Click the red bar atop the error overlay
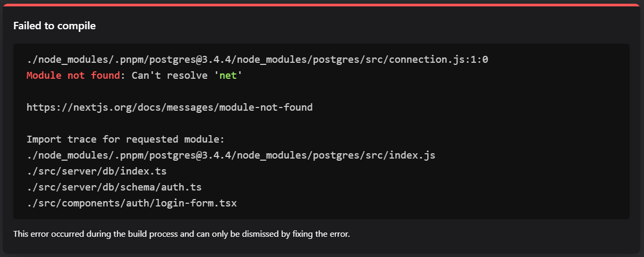Image resolution: width=644 pixels, height=257 pixels. tap(322, 4)
